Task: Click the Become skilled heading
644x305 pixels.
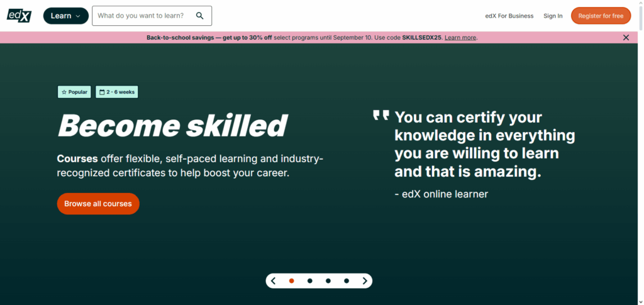Action: tap(172, 125)
